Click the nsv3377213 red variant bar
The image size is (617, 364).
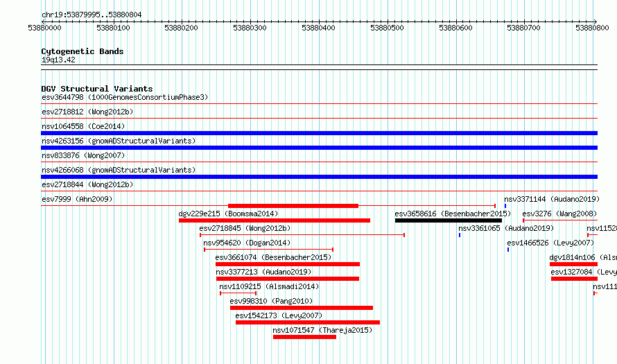[x=288, y=279]
